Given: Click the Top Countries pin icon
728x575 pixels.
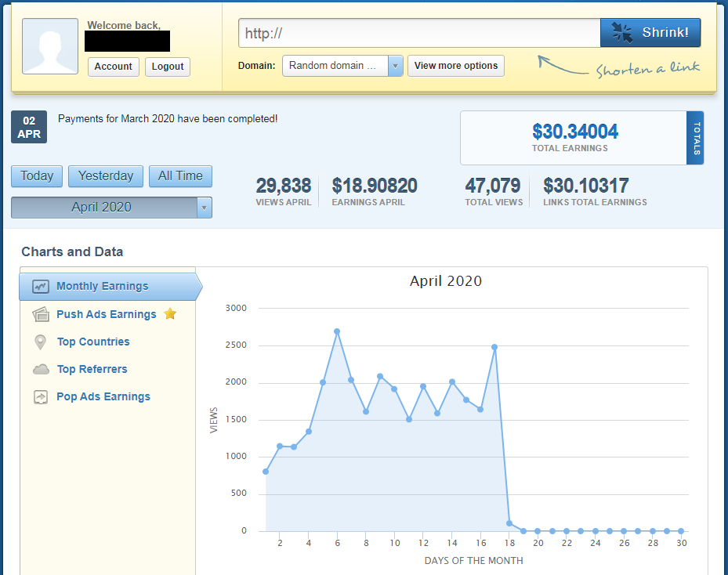Looking at the screenshot, I should tap(41, 342).
